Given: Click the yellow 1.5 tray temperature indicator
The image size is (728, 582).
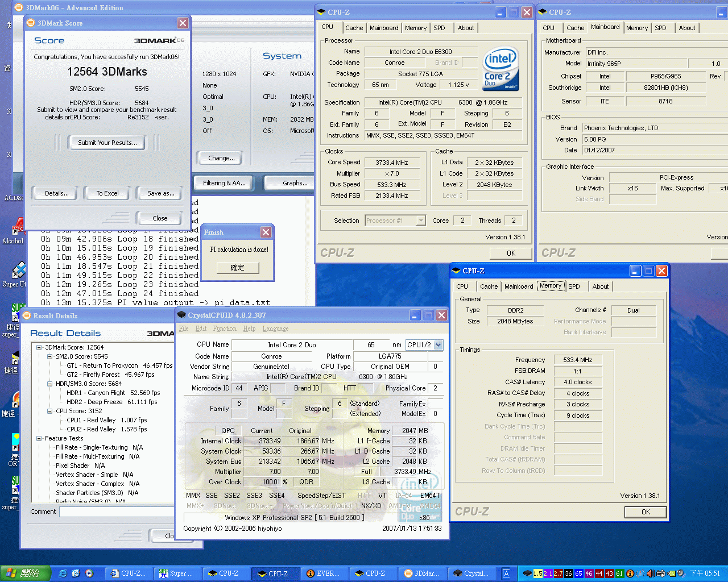Looking at the screenshot, I should click(537, 573).
